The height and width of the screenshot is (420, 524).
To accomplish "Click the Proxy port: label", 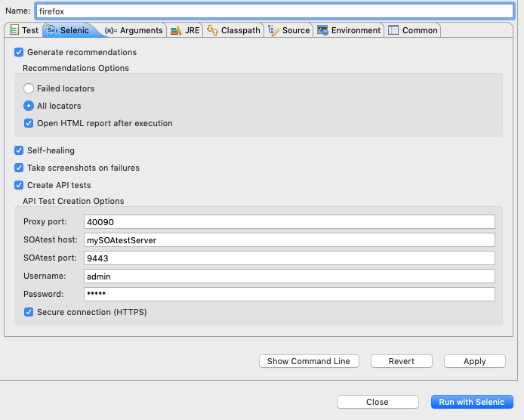I will point(45,221).
